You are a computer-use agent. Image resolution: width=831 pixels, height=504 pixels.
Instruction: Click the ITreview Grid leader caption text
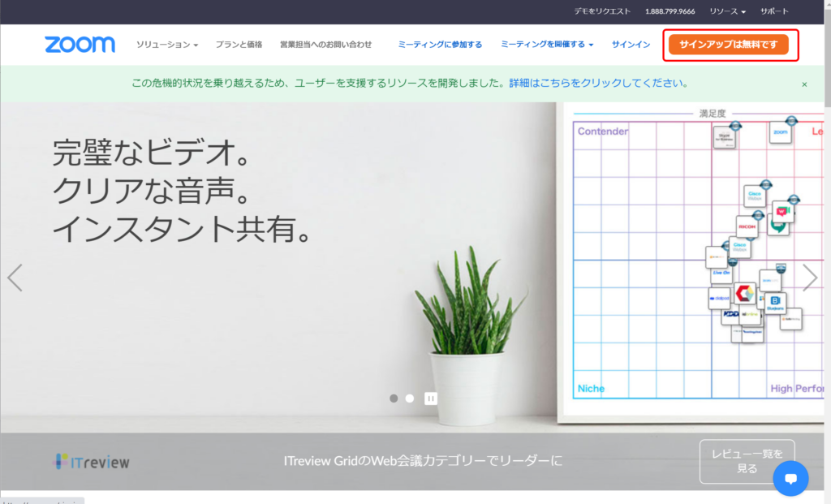[422, 460]
